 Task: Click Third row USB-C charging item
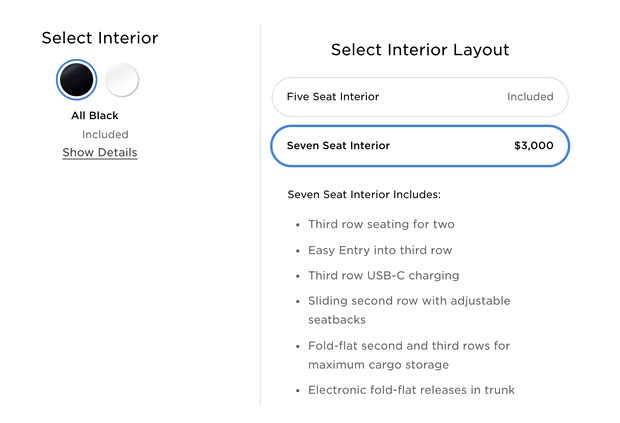(x=384, y=275)
